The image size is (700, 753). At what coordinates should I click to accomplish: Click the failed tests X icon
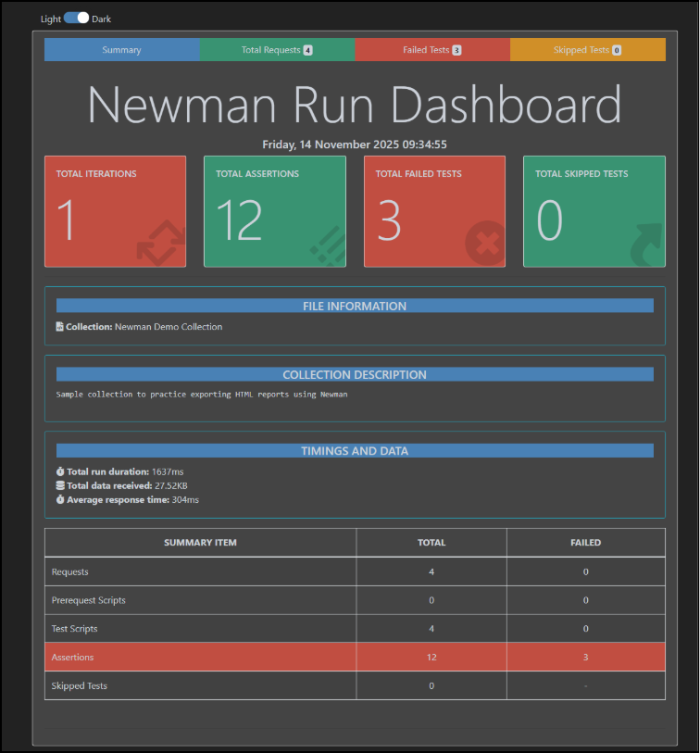485,245
